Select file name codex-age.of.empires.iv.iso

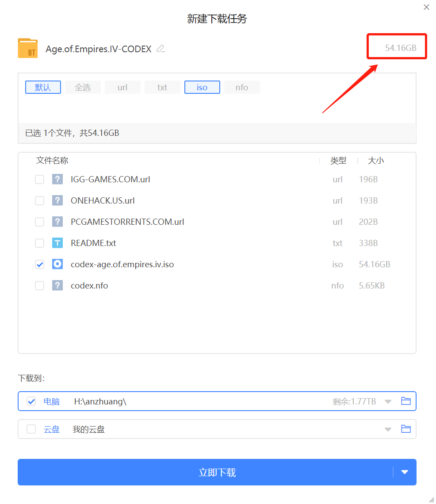point(122,264)
